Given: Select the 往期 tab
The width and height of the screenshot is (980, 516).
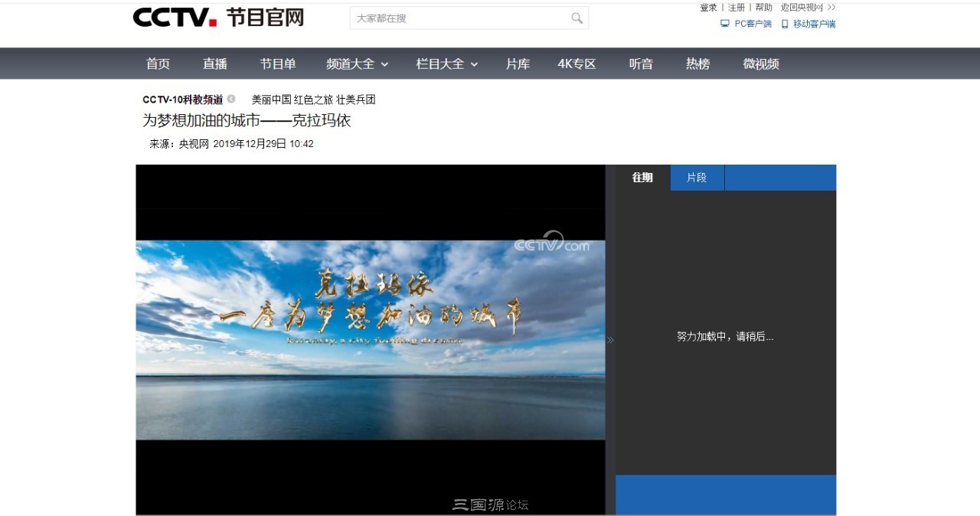Looking at the screenshot, I should click(642, 178).
